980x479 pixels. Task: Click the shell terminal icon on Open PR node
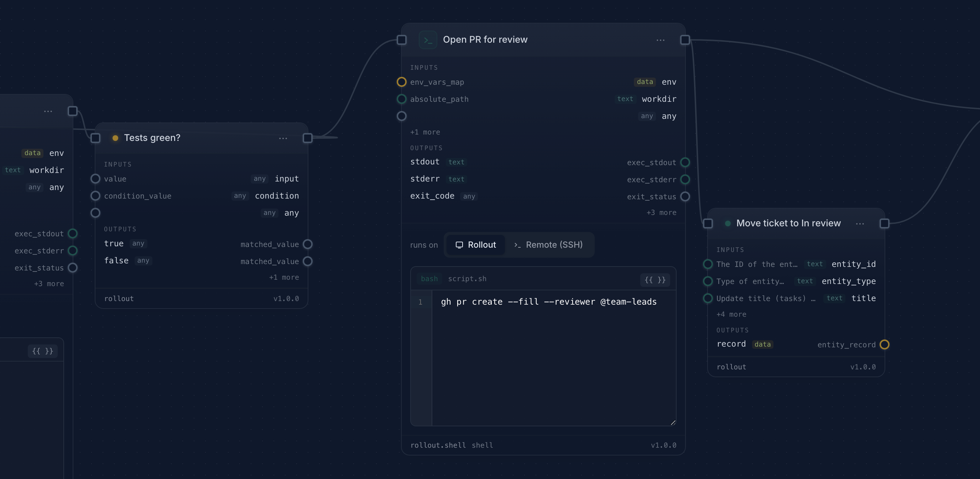pyautogui.click(x=428, y=40)
